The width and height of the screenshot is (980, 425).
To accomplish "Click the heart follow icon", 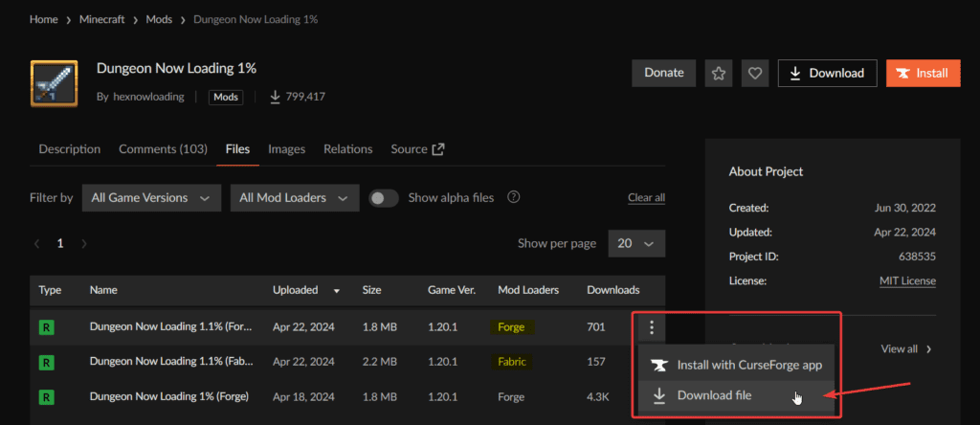I will click(754, 73).
